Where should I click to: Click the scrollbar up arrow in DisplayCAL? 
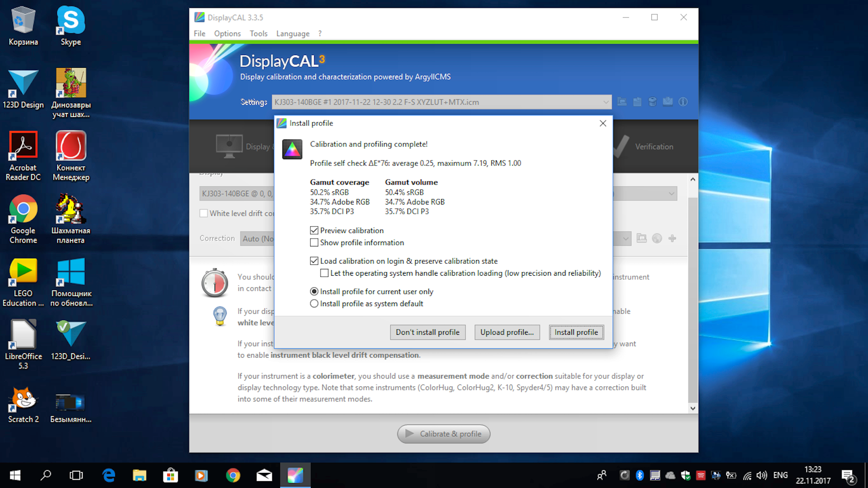(x=693, y=180)
